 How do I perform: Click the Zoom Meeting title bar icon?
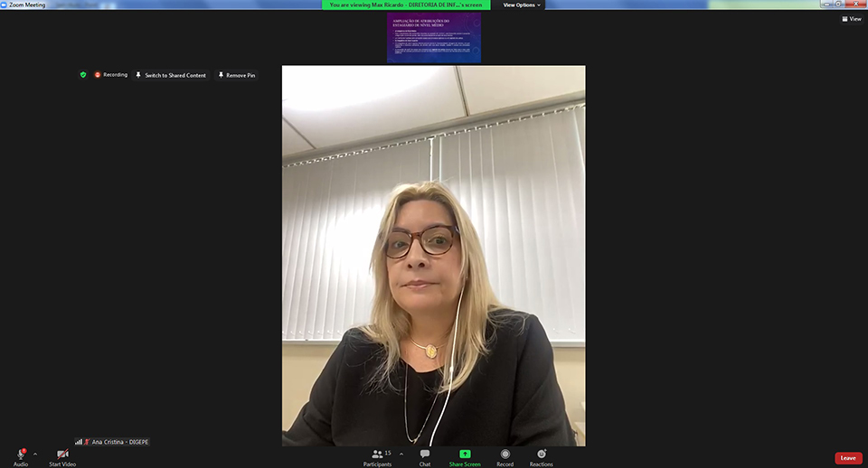click(x=5, y=5)
